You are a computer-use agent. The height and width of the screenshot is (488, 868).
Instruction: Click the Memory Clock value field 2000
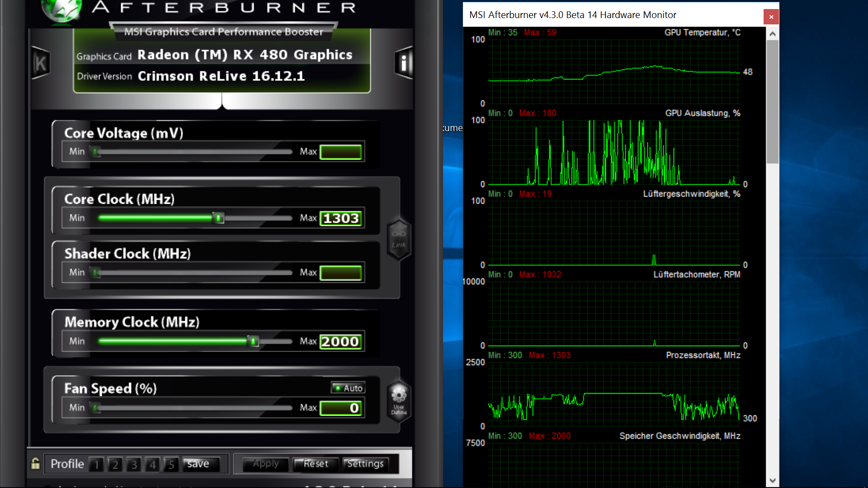(x=341, y=342)
